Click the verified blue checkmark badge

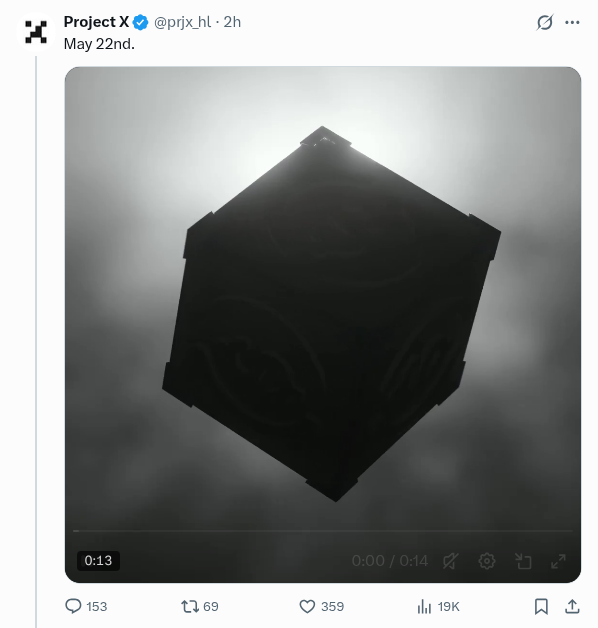(141, 22)
